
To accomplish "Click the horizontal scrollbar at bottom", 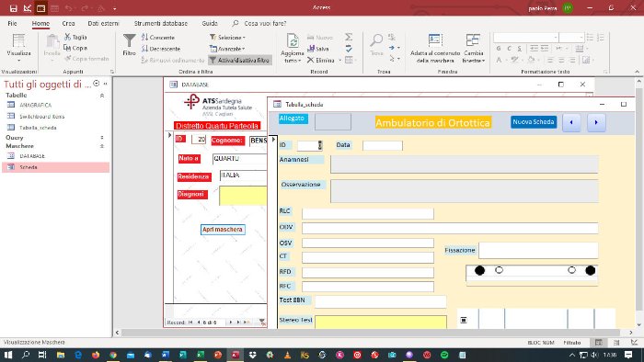I will point(371,333).
